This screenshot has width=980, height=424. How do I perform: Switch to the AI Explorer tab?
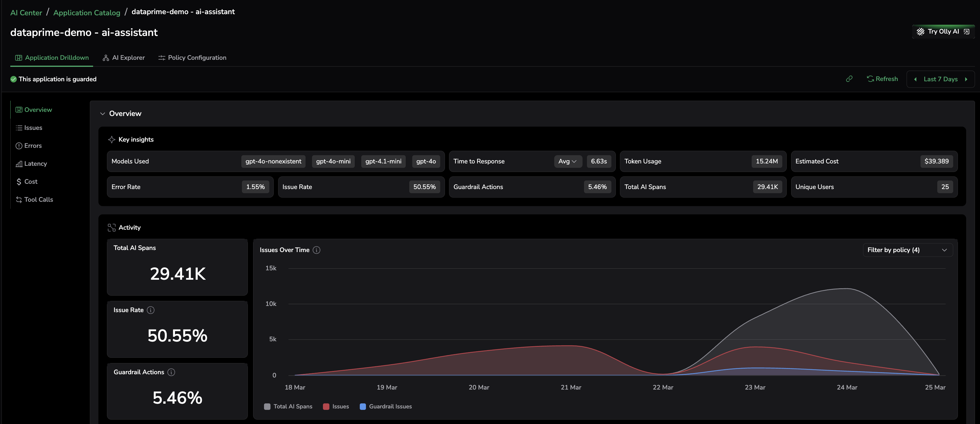pos(124,58)
